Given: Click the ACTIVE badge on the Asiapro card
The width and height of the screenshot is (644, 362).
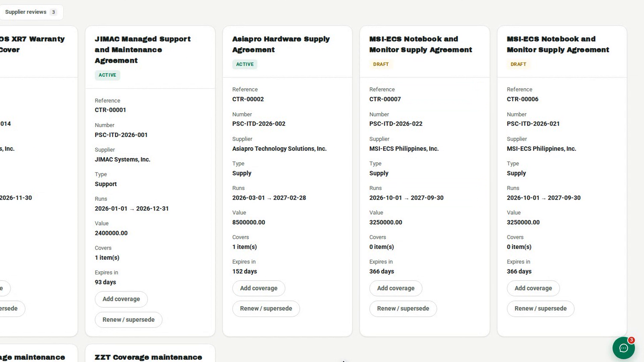Looking at the screenshot, I should coord(245,64).
